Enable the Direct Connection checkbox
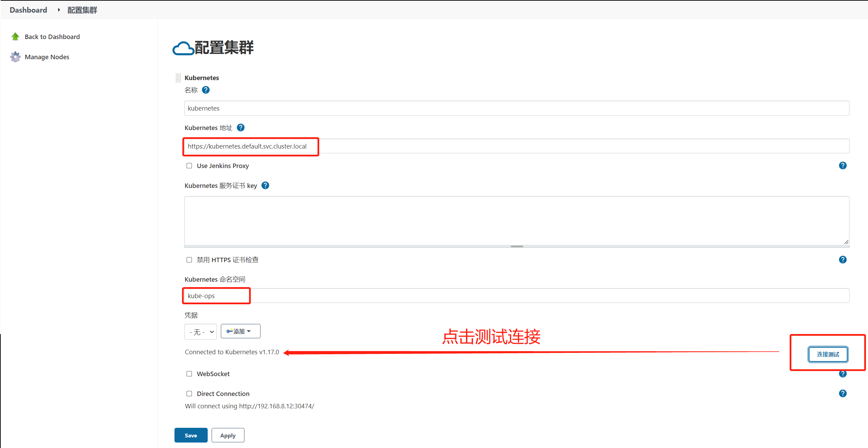The height and width of the screenshot is (448, 868). [189, 394]
